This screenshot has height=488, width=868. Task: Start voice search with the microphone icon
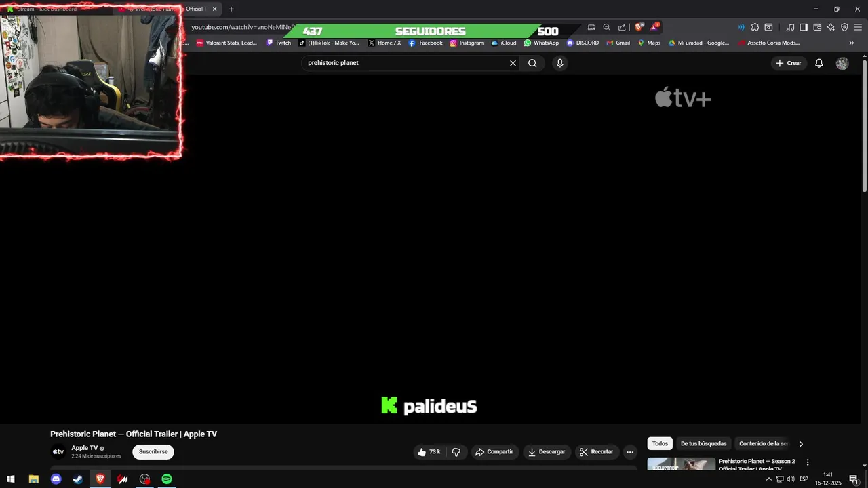tap(559, 63)
